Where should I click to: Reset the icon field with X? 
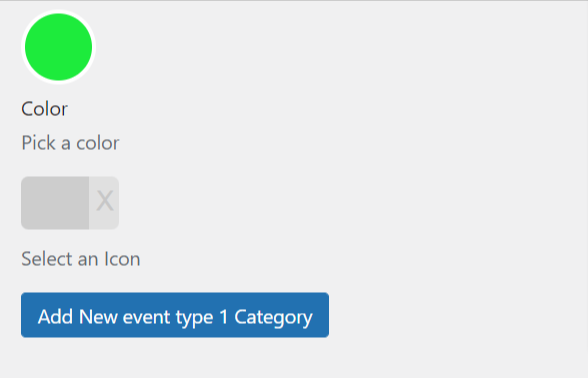(x=104, y=203)
